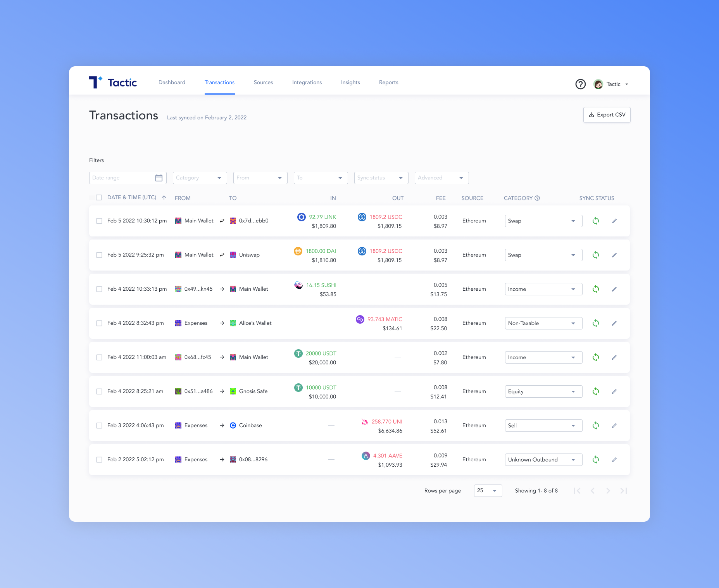The width and height of the screenshot is (719, 588).
Task: Open the Advanced filter dropdown
Action: tap(442, 178)
